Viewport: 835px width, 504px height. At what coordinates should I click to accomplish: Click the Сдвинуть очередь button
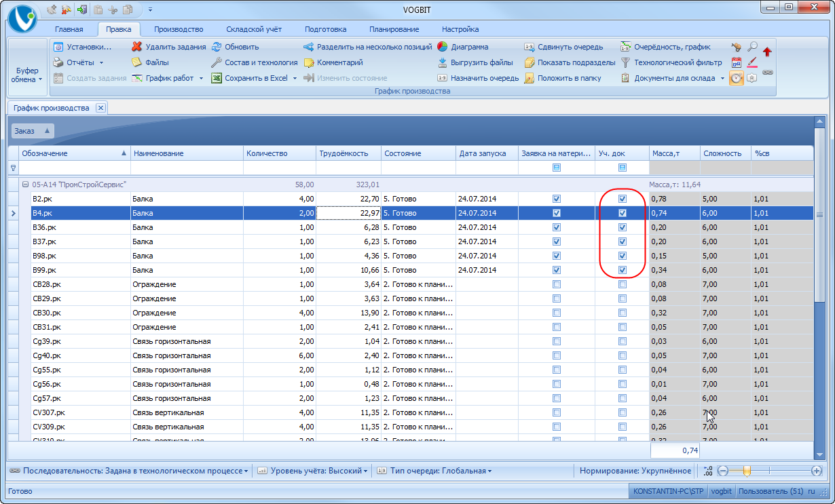(563, 47)
